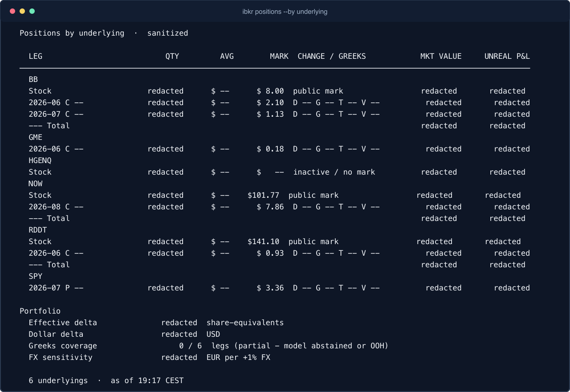Click the '6 underlyings' footer text
The image size is (570, 392).
58,380
